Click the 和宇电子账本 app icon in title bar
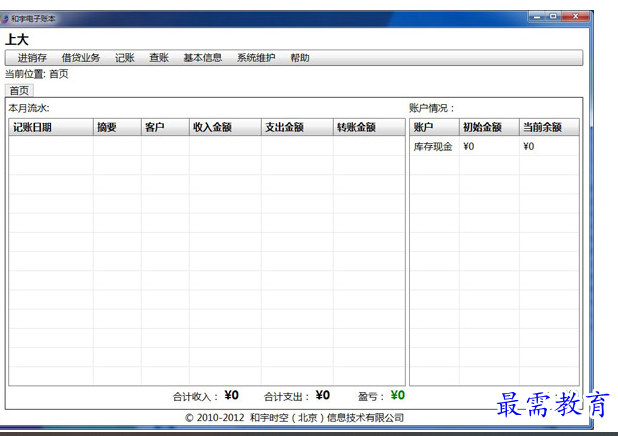This screenshot has height=436, width=618. (x=5, y=19)
